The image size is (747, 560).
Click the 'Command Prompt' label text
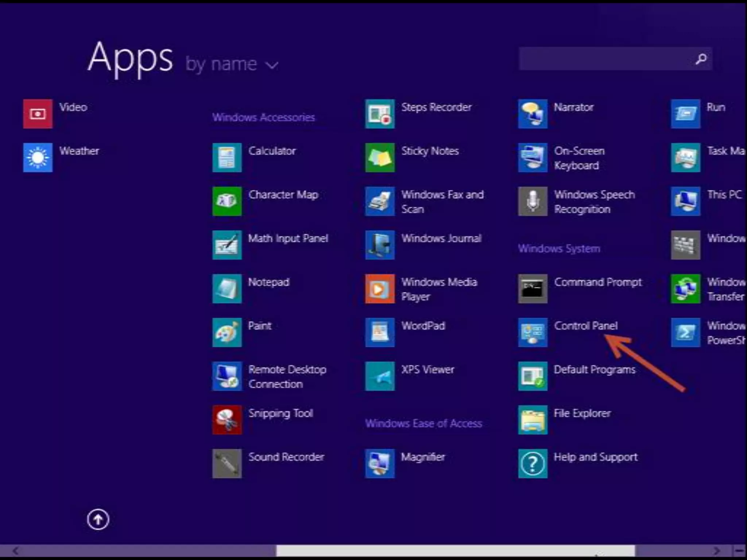598,282
